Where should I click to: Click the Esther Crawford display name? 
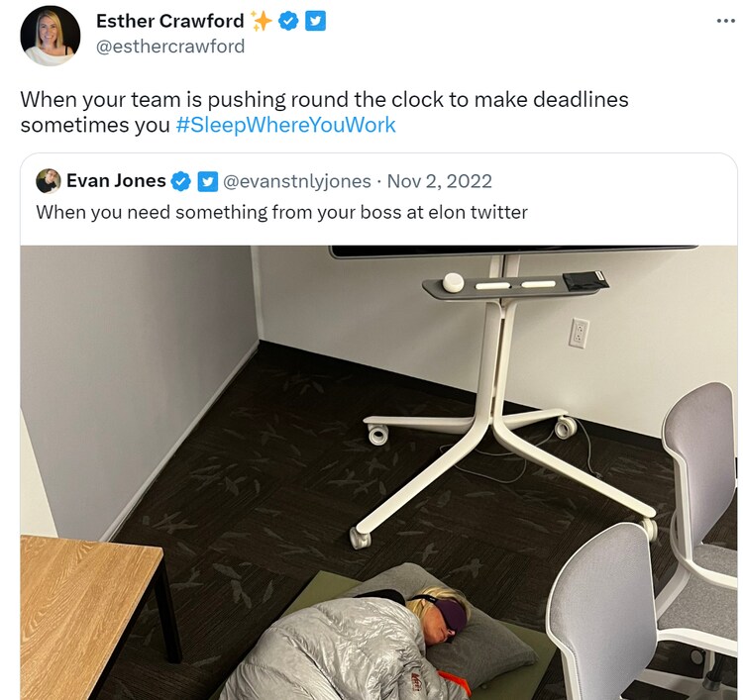[170, 21]
